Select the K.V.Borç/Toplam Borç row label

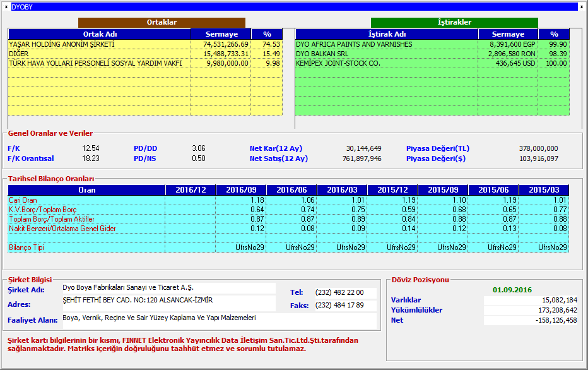[x=43, y=210]
